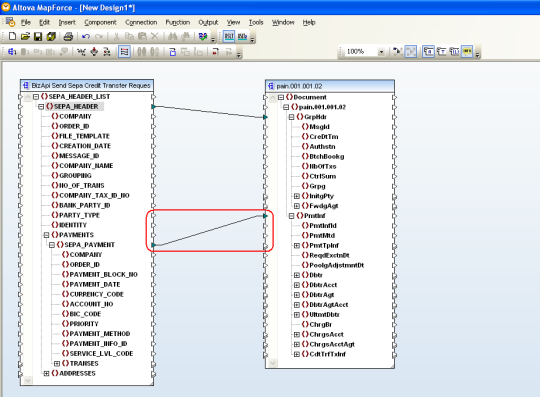Create a new mapping with the New icon
Viewport: 540px width, 397px height.
12,36
